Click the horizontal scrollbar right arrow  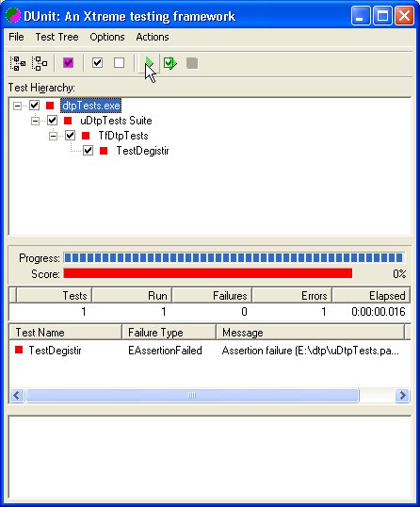[x=402, y=395]
